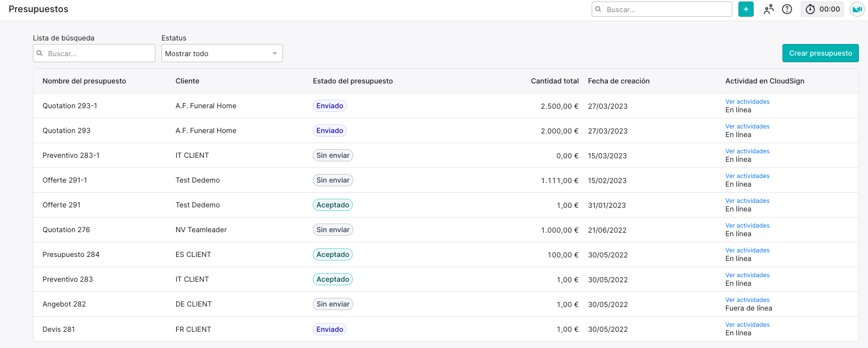Click the 1.111,00 € amount

click(560, 181)
